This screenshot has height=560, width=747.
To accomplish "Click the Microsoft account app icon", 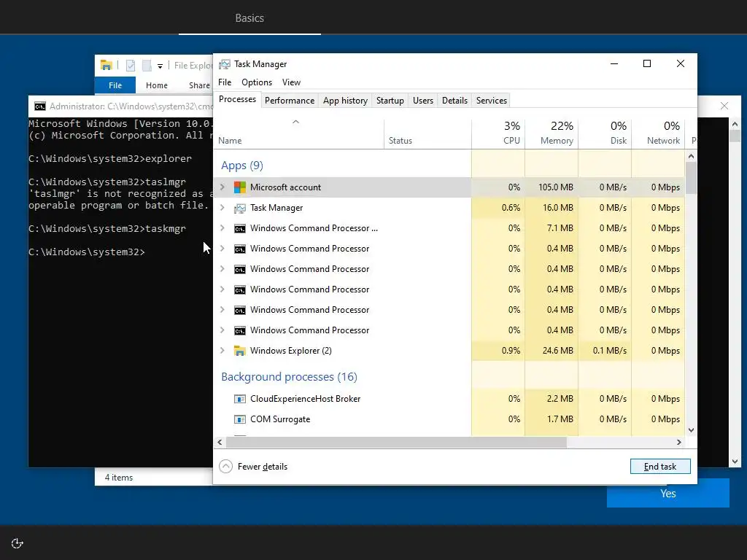I will tap(239, 187).
